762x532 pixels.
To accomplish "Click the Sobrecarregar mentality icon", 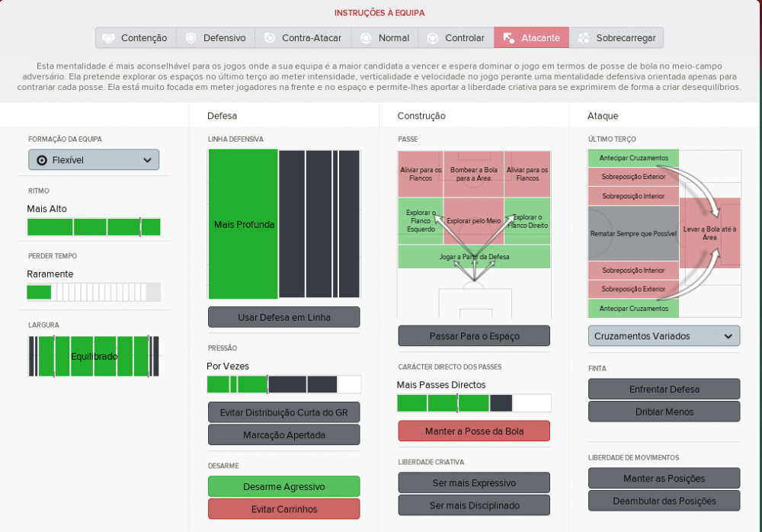I will pos(584,38).
